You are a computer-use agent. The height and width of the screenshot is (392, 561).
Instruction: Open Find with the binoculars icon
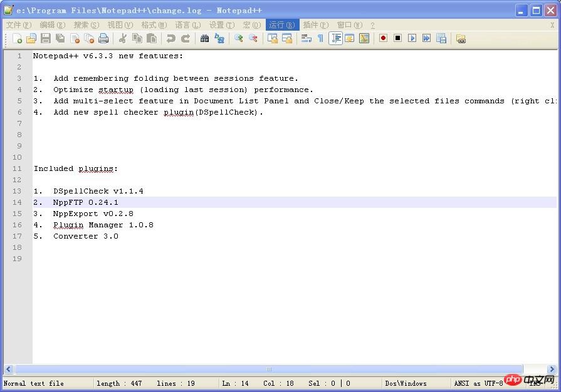coord(204,39)
